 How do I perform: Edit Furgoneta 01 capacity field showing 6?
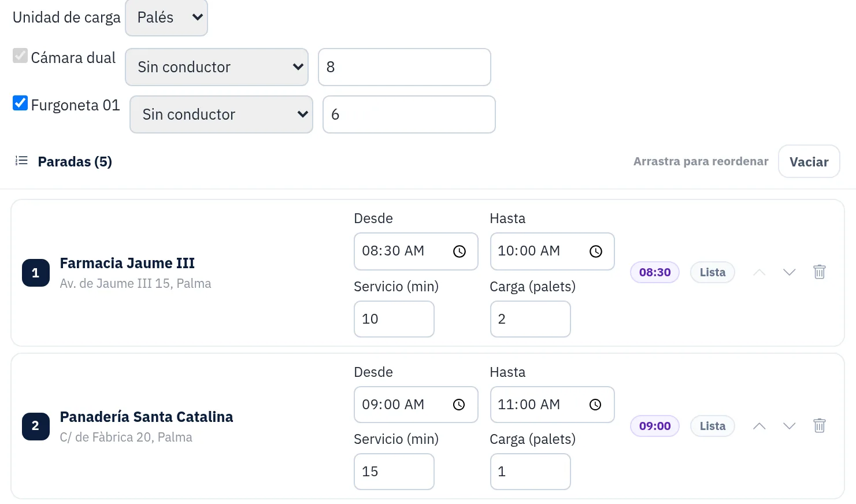[x=409, y=114]
